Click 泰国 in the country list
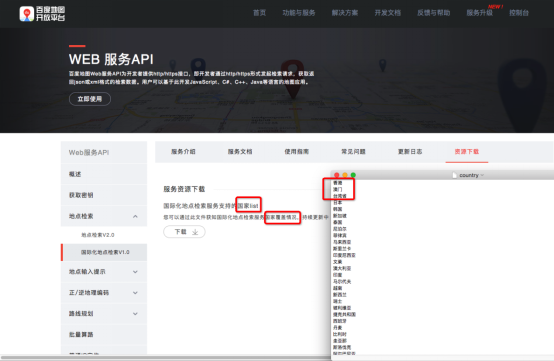554x361 pixels. [x=337, y=222]
